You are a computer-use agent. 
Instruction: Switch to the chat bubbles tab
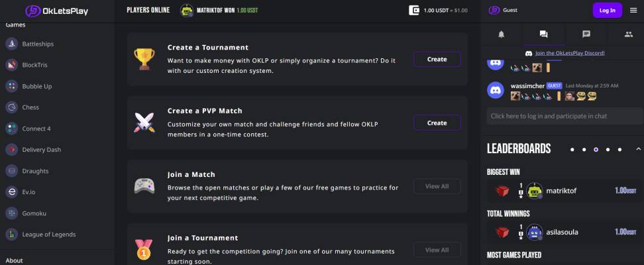click(543, 34)
